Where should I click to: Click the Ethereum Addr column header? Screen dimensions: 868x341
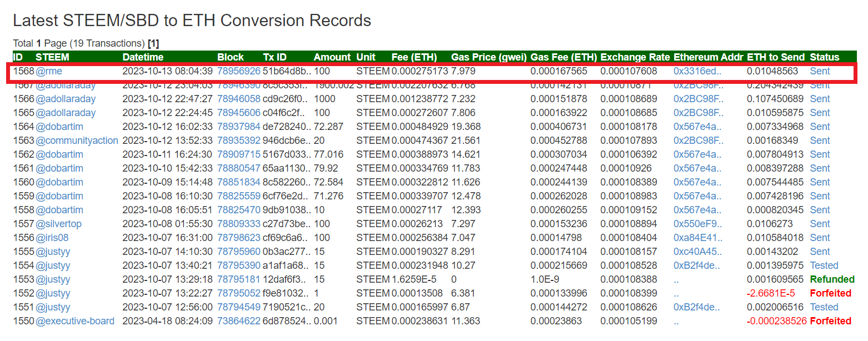(x=708, y=57)
